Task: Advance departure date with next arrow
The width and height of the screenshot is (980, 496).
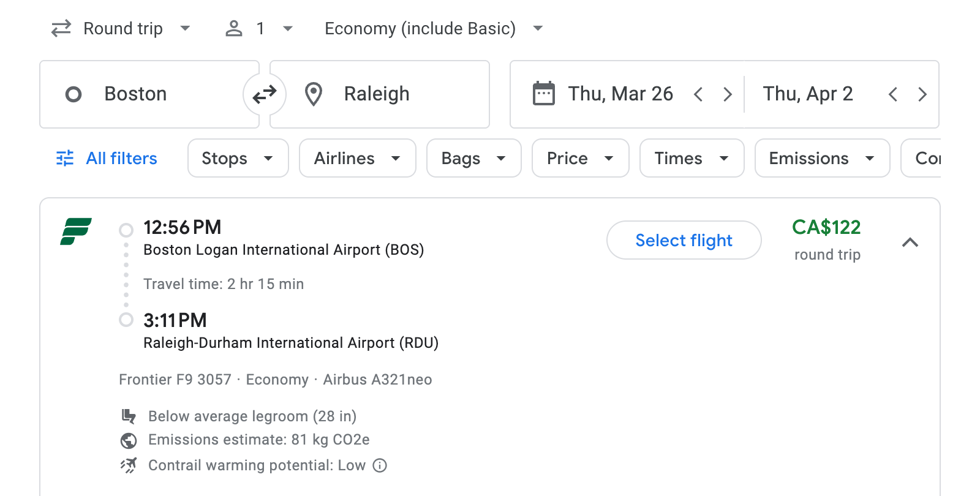Action: (728, 94)
